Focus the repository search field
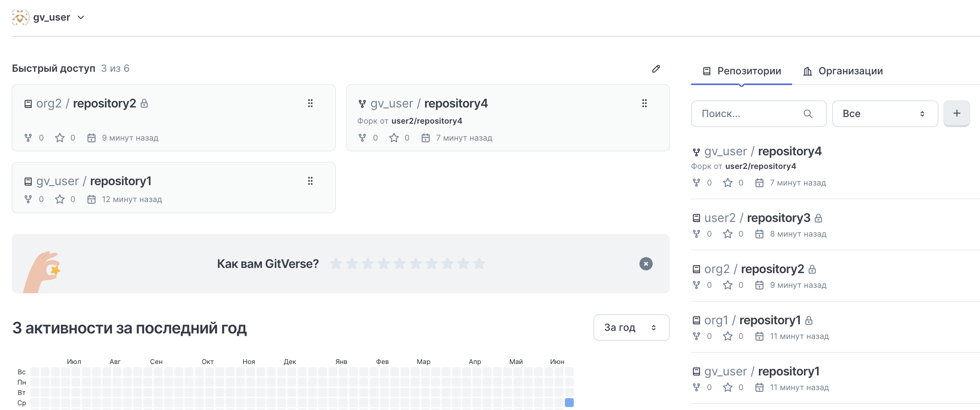 pos(758,114)
